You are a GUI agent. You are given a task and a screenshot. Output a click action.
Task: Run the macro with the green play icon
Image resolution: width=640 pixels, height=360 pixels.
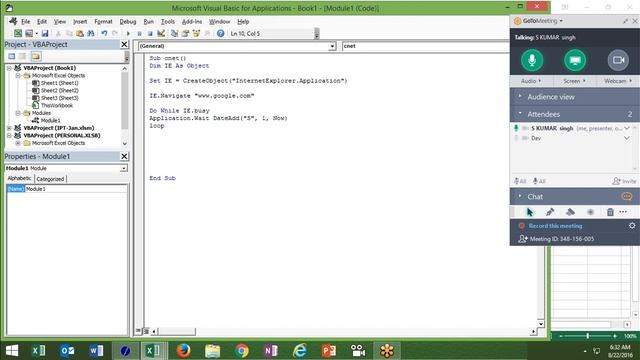(128, 33)
